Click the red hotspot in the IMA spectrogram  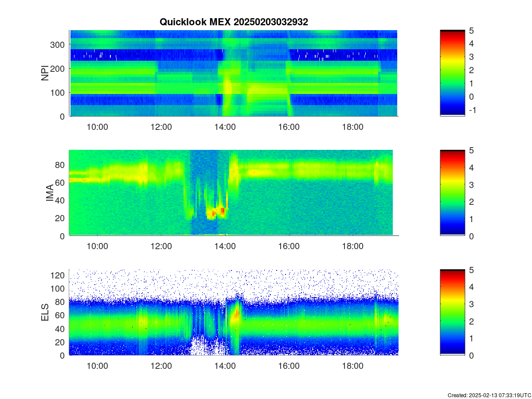tap(223, 211)
